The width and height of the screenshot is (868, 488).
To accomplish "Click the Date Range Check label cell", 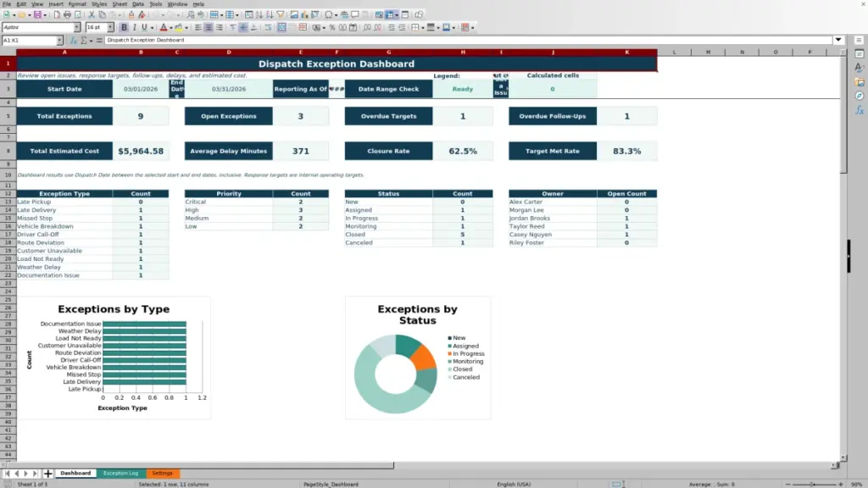I will (388, 89).
